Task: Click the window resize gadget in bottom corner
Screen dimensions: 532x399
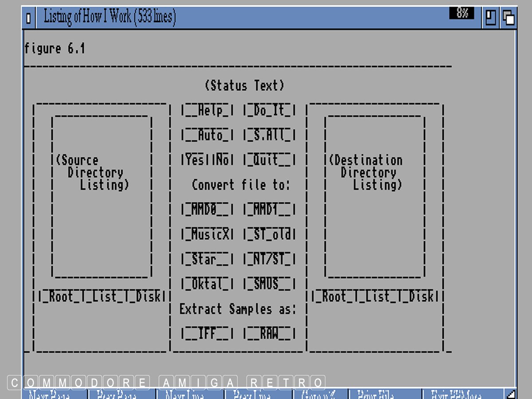Action: 511,394
